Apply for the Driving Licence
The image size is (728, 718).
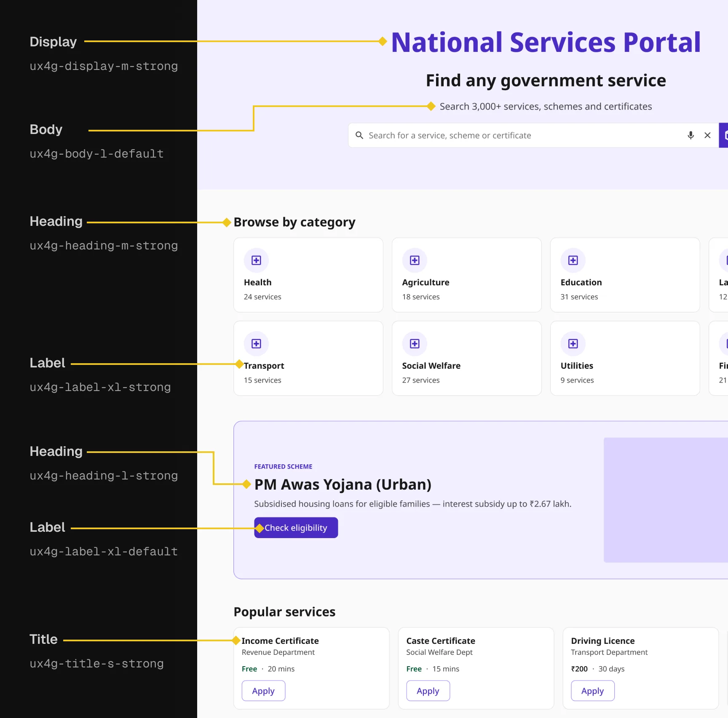click(x=593, y=691)
